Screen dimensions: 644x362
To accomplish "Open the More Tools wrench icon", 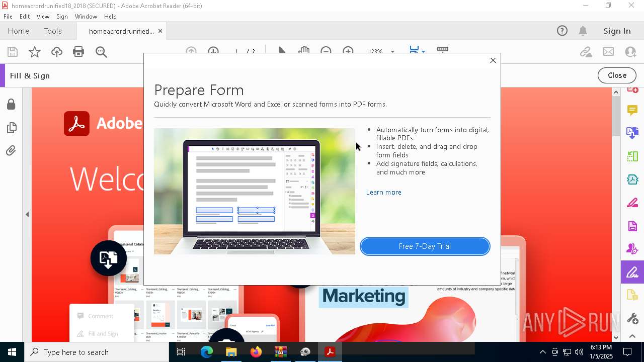I will coord(632,319).
